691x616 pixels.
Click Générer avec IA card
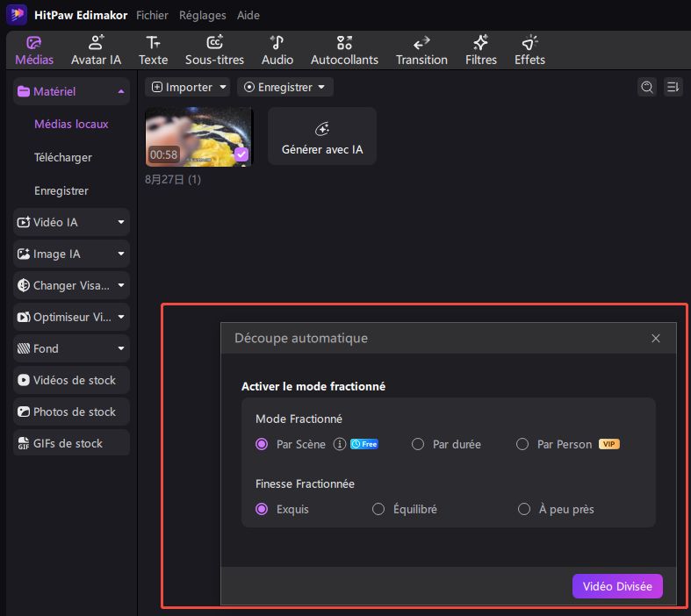pyautogui.click(x=322, y=136)
